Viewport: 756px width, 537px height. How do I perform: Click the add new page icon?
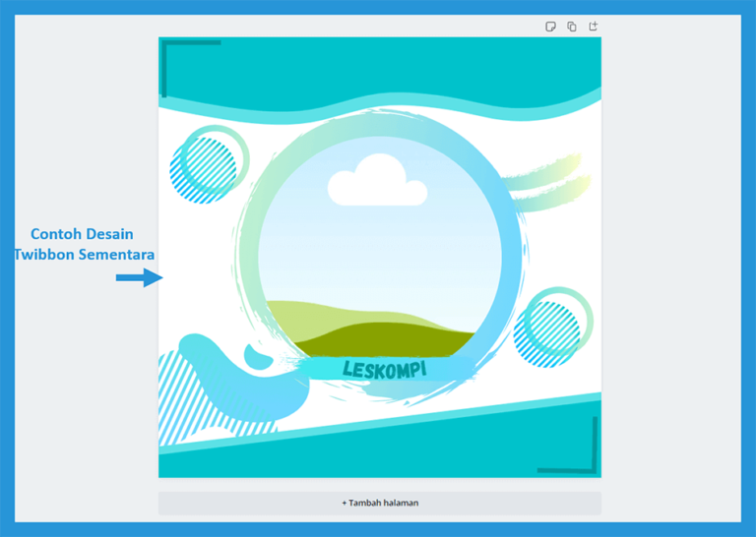[593, 26]
